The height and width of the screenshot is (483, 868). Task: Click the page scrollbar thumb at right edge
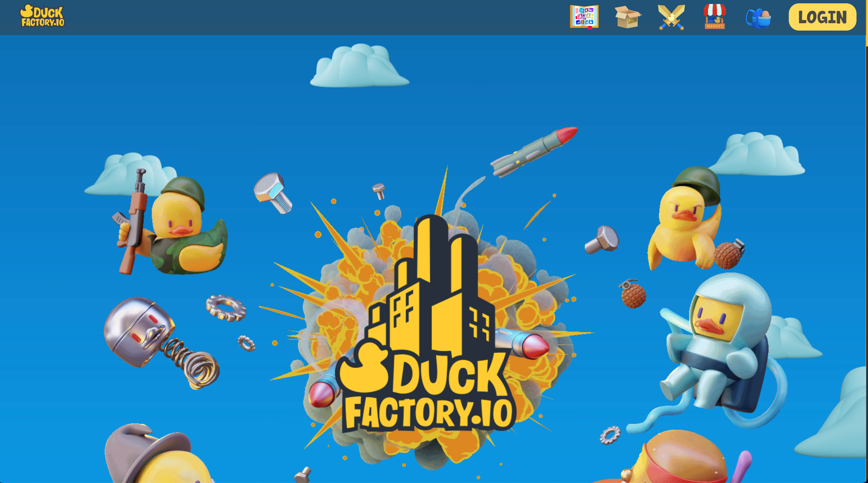pos(867,24)
